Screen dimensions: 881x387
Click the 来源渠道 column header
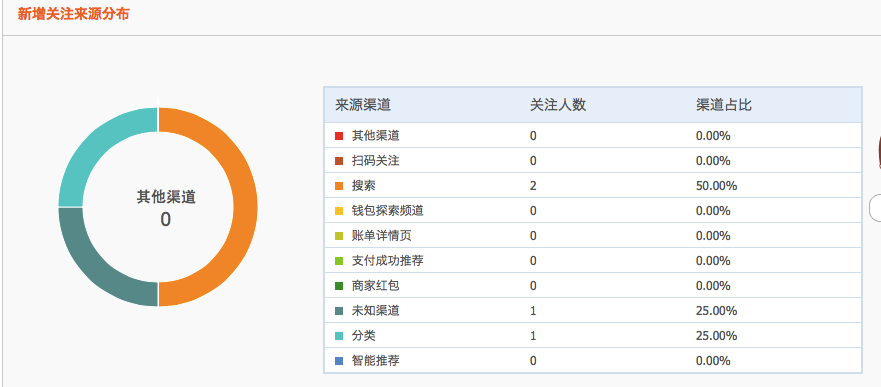coord(363,105)
